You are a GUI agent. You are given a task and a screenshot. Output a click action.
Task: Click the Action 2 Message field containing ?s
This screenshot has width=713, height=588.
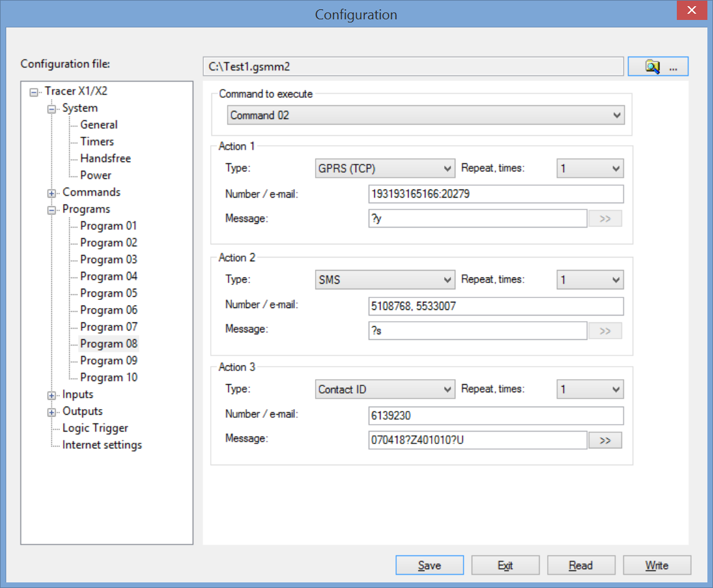pos(478,331)
